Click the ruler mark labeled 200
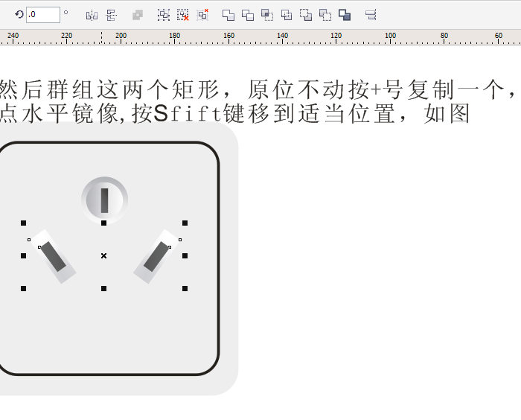Image resolution: width=521 pixels, height=420 pixels. point(121,37)
